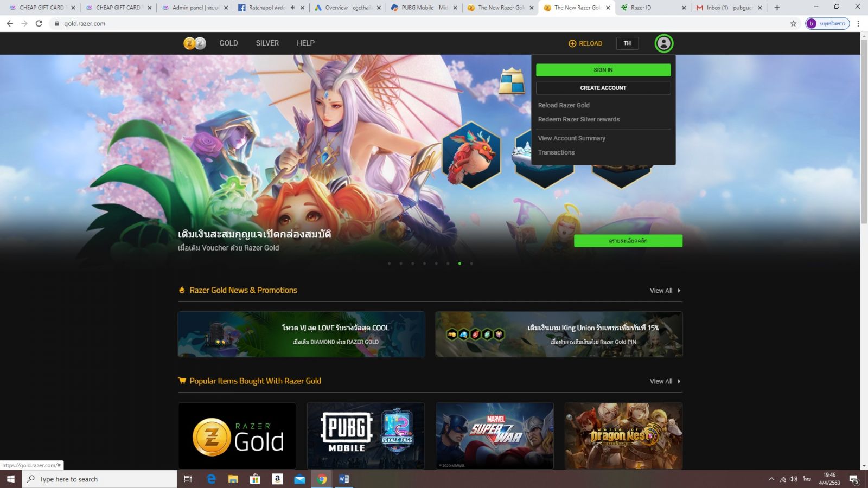Open the Dragon Nest game card

[623, 436]
